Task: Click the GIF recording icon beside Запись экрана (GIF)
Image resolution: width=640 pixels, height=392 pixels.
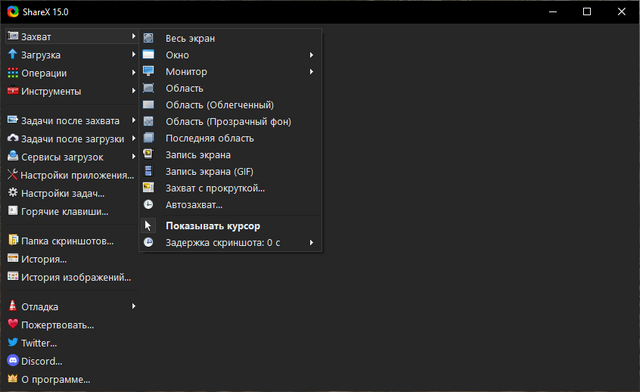Action: click(148, 171)
